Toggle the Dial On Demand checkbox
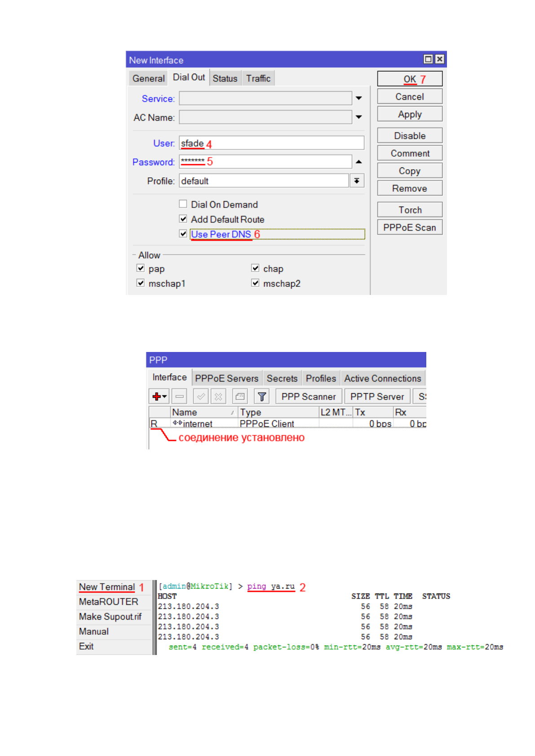The image size is (535, 756). click(x=183, y=204)
